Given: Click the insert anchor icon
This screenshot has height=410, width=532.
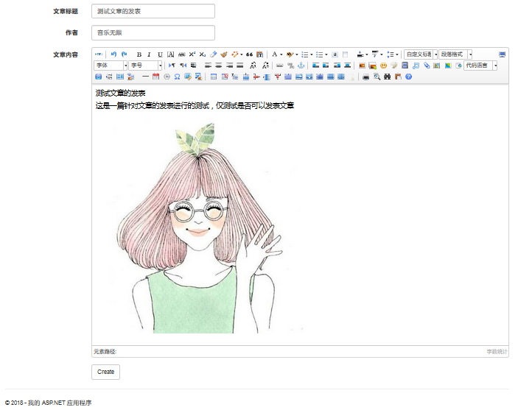Looking at the screenshot, I should (x=301, y=66).
